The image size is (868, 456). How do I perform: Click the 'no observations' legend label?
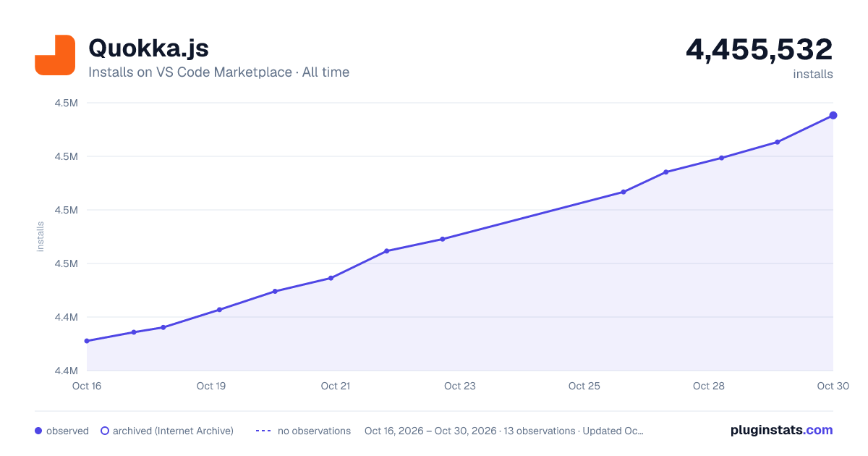[x=314, y=431]
